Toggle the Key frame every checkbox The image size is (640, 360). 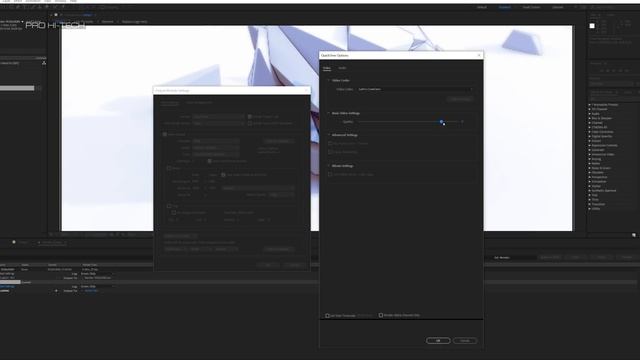tap(330, 144)
